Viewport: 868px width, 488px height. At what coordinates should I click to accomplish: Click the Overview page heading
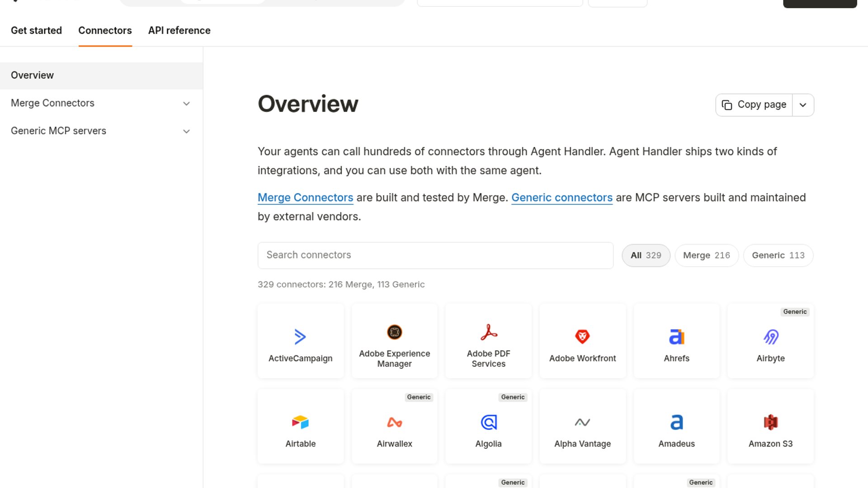308,104
